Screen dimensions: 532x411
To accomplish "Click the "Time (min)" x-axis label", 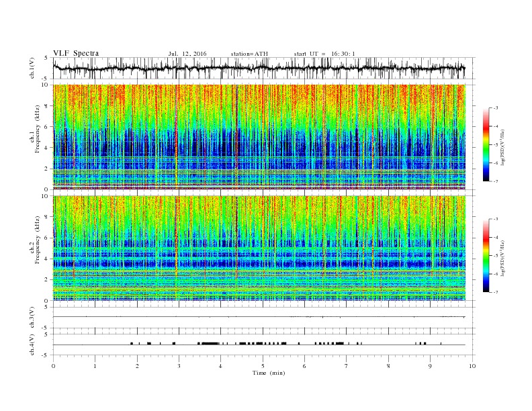I will coord(269,373).
